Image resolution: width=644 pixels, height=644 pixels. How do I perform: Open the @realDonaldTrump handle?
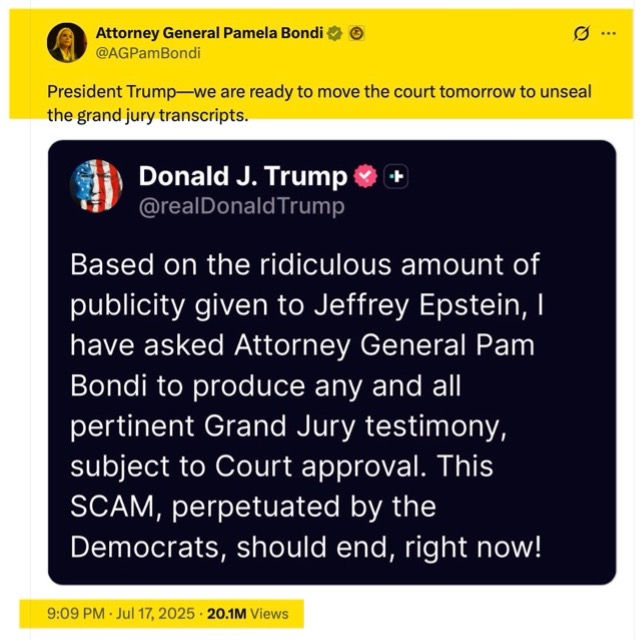[241, 206]
